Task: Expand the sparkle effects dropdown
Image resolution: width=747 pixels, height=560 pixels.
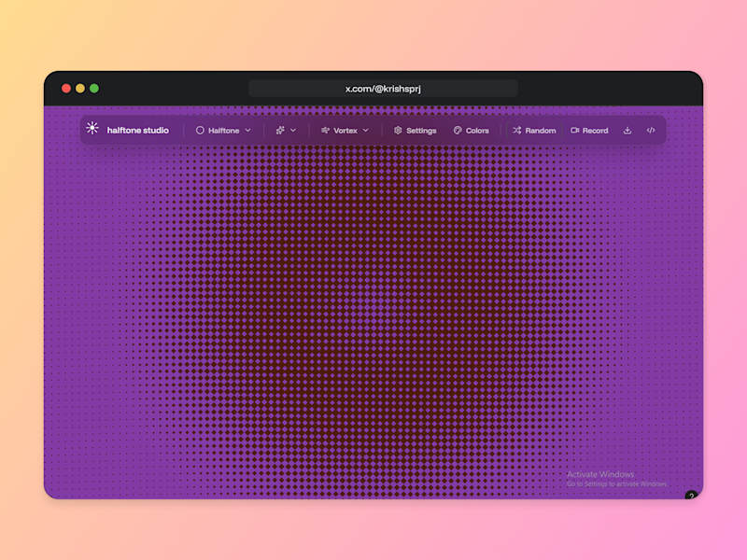Action: [286, 131]
